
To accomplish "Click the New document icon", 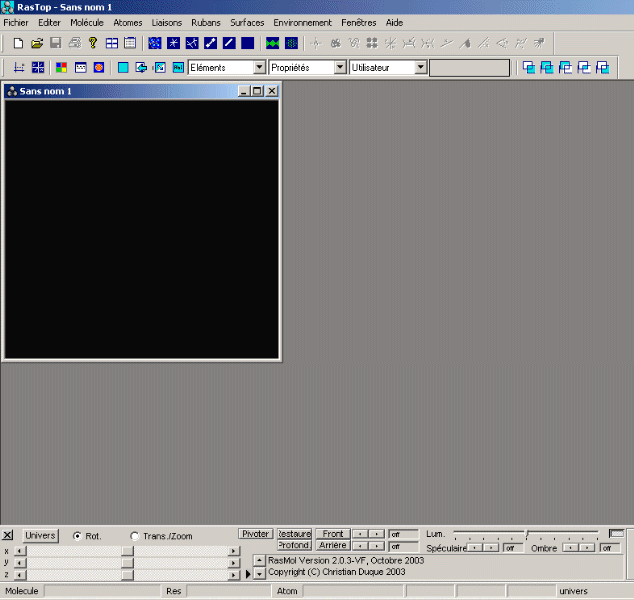I will coord(18,43).
